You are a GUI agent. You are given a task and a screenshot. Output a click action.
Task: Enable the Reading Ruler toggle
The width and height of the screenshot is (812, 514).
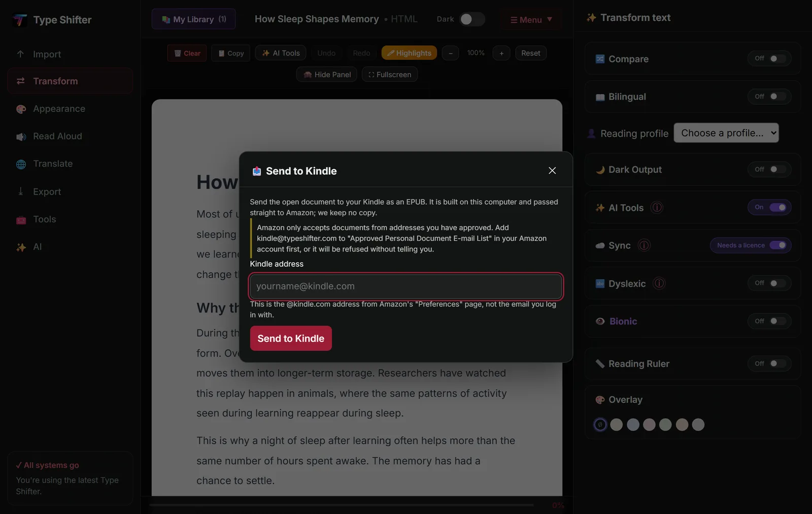point(769,364)
